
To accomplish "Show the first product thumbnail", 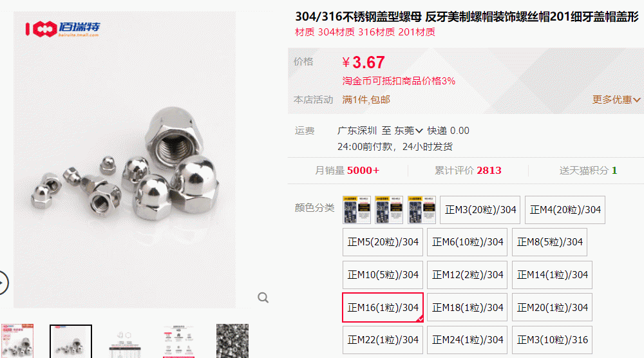I will click(17, 341).
